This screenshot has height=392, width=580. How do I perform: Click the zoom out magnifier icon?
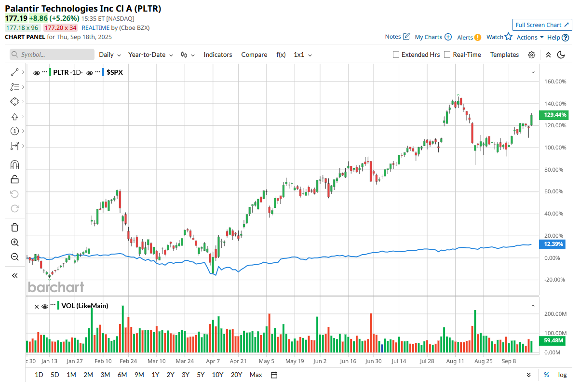(x=14, y=257)
